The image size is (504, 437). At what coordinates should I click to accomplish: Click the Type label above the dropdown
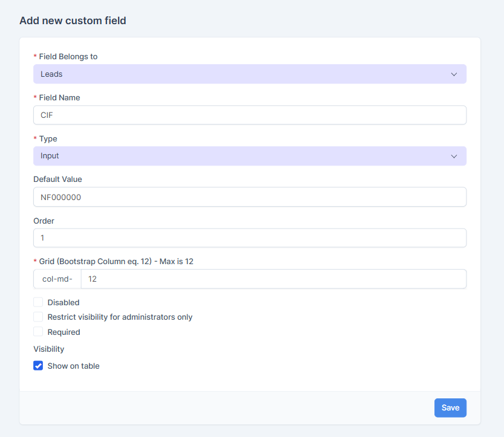(x=48, y=138)
